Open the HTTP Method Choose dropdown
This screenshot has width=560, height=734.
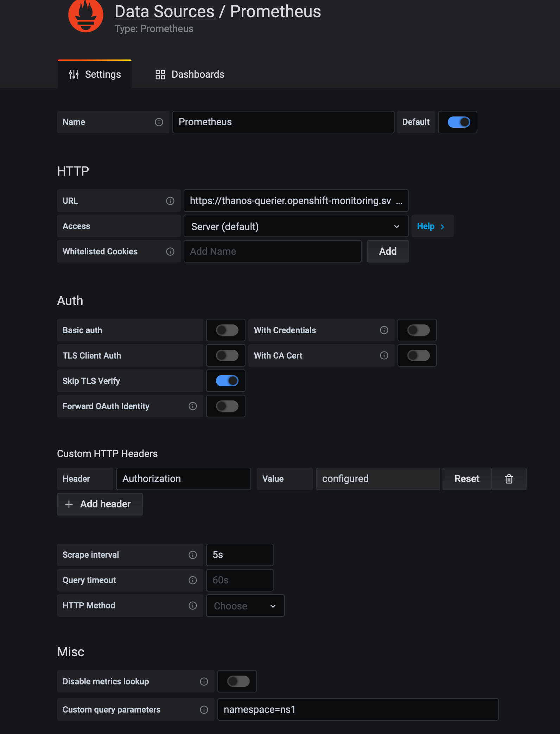click(245, 606)
